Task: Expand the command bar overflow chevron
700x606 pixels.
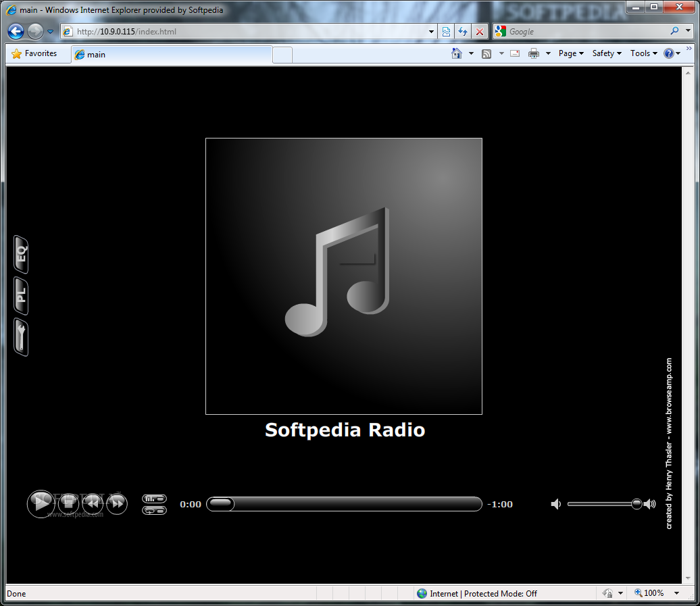Action: click(689, 48)
